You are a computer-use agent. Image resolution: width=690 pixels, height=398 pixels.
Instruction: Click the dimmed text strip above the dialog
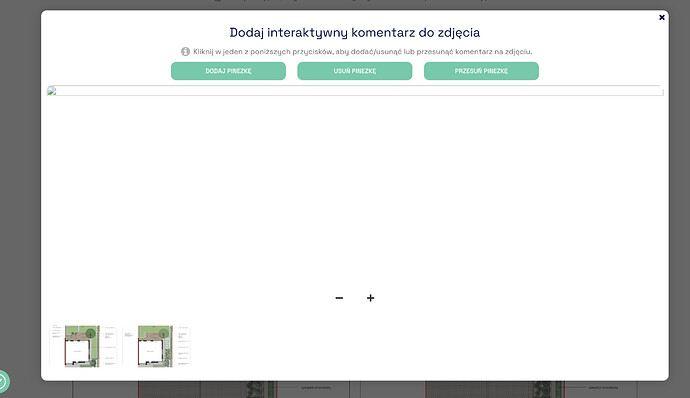click(352, 1)
